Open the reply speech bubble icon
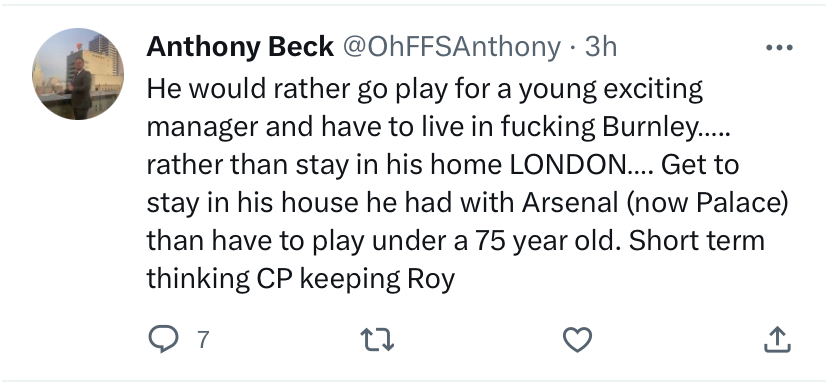 click(x=163, y=339)
